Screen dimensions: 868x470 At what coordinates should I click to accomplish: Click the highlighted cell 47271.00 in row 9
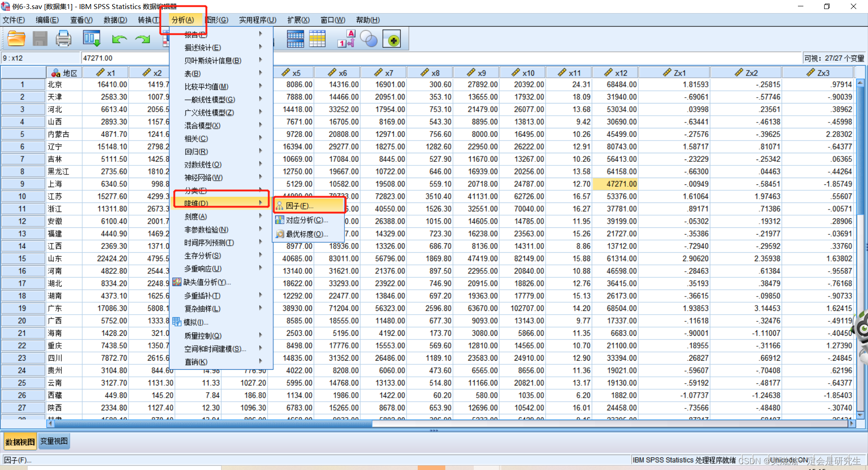click(615, 184)
